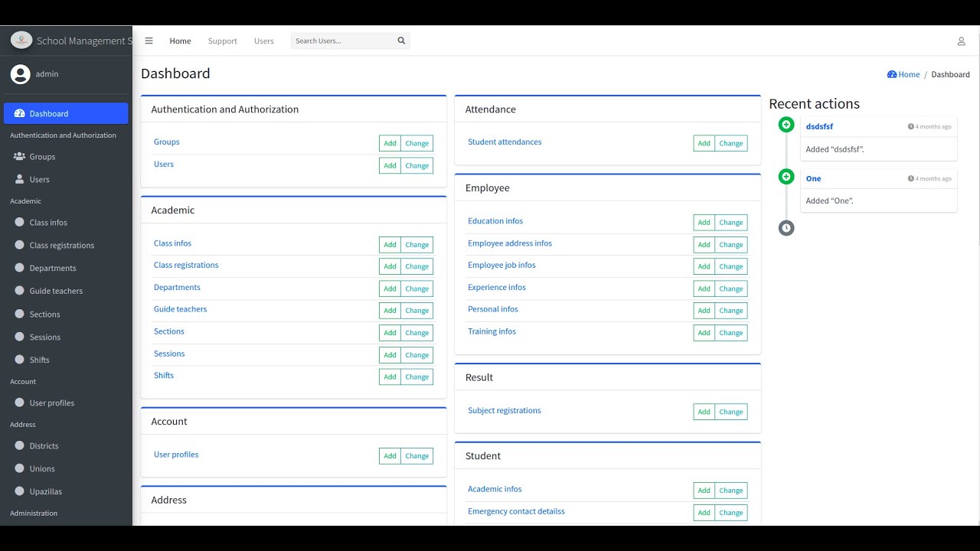Toggle the sidebar hamburger menu icon
980x551 pixels.
(149, 41)
